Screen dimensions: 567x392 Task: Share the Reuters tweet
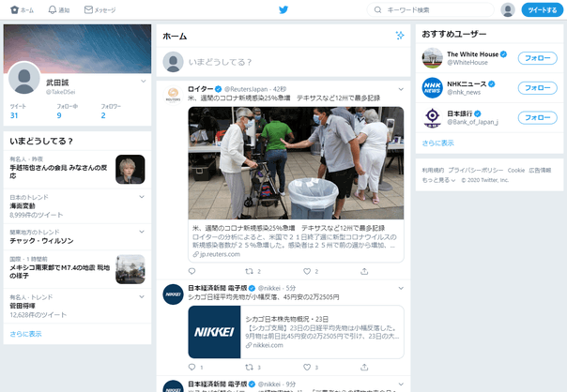(364, 271)
